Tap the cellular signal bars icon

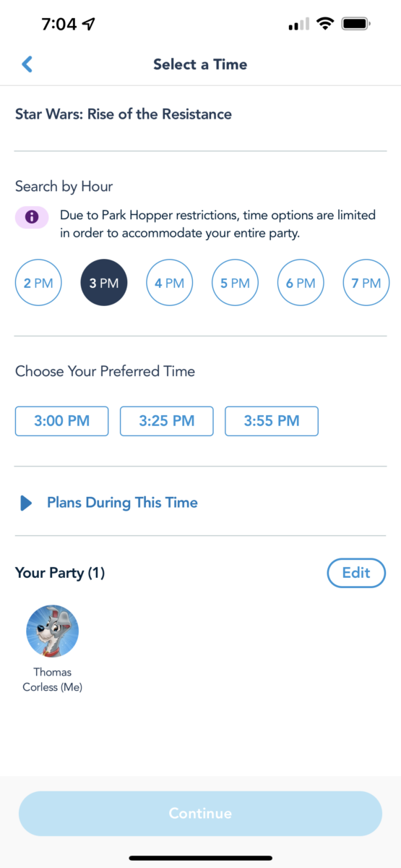coord(299,25)
